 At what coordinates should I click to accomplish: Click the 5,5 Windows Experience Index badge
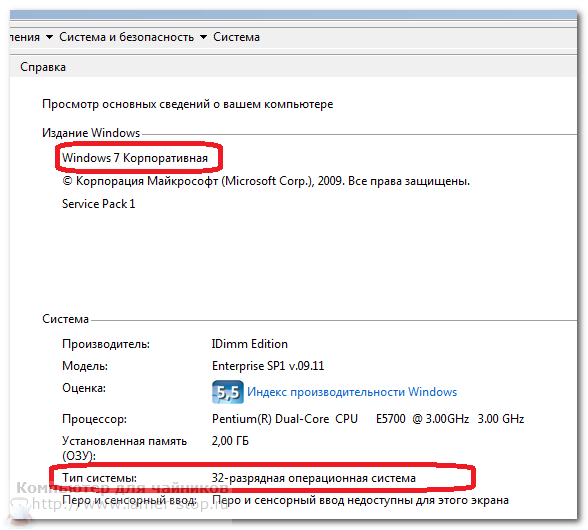228,392
